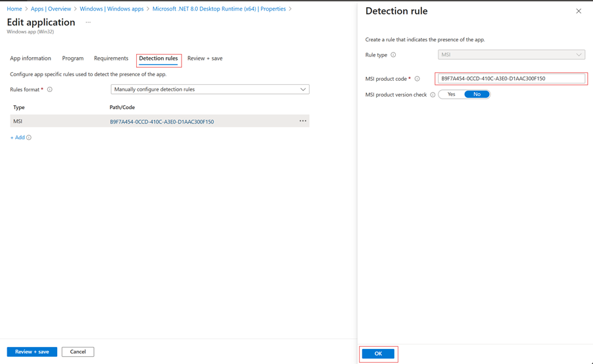This screenshot has height=364, width=593.
Task: Open the ellipsis menu on the MSI rule row
Action: [303, 121]
